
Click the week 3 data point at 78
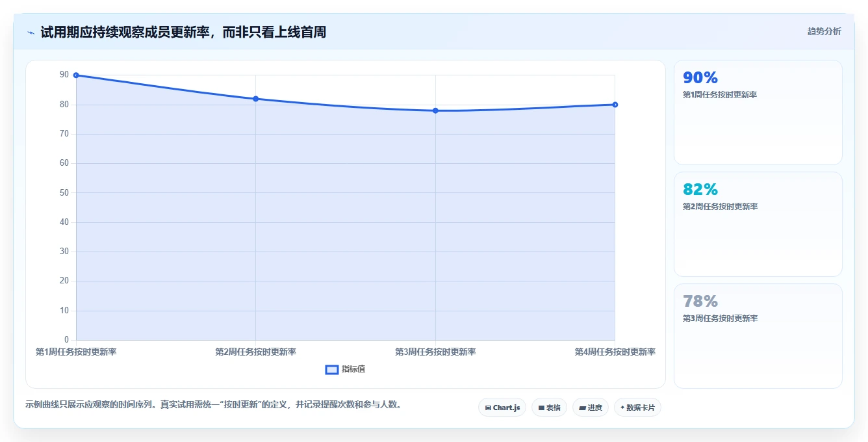click(x=435, y=110)
